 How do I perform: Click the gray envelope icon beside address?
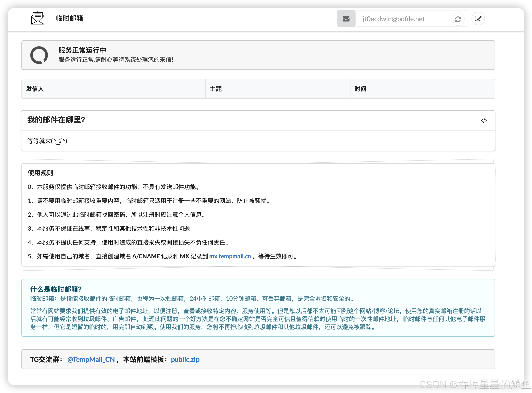tap(346, 19)
